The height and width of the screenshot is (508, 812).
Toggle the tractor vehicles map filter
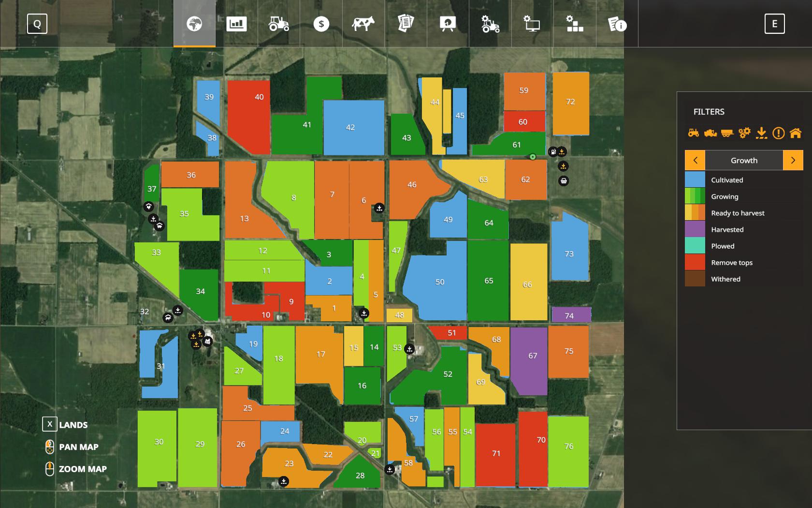coord(693,133)
